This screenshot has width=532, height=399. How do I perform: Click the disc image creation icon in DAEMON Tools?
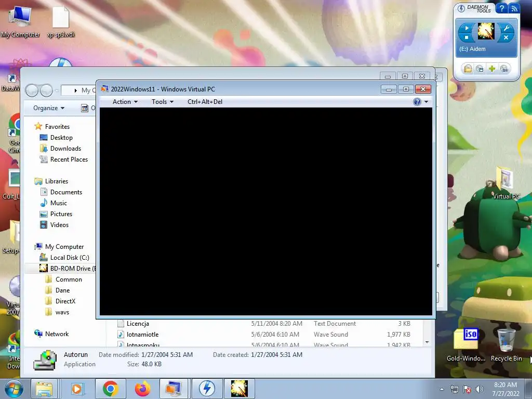click(x=480, y=69)
